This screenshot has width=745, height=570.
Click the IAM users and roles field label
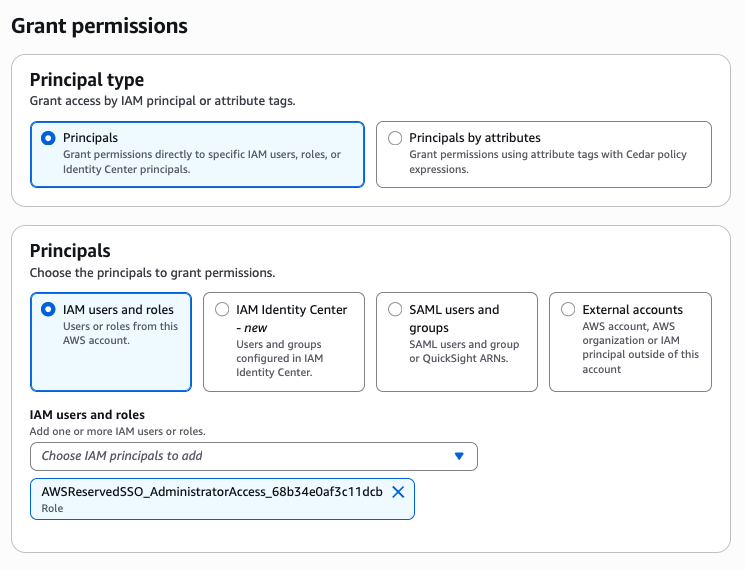(87, 414)
